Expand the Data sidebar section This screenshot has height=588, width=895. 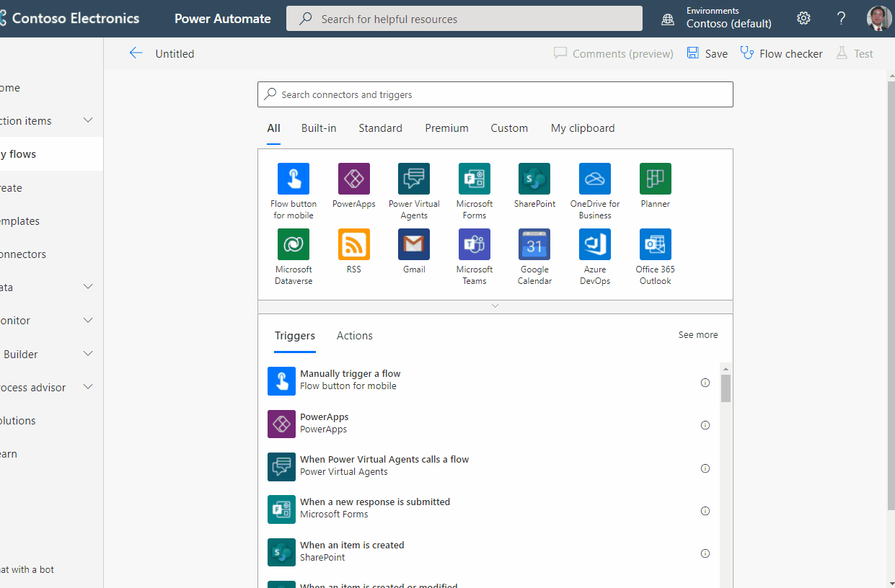coord(88,287)
